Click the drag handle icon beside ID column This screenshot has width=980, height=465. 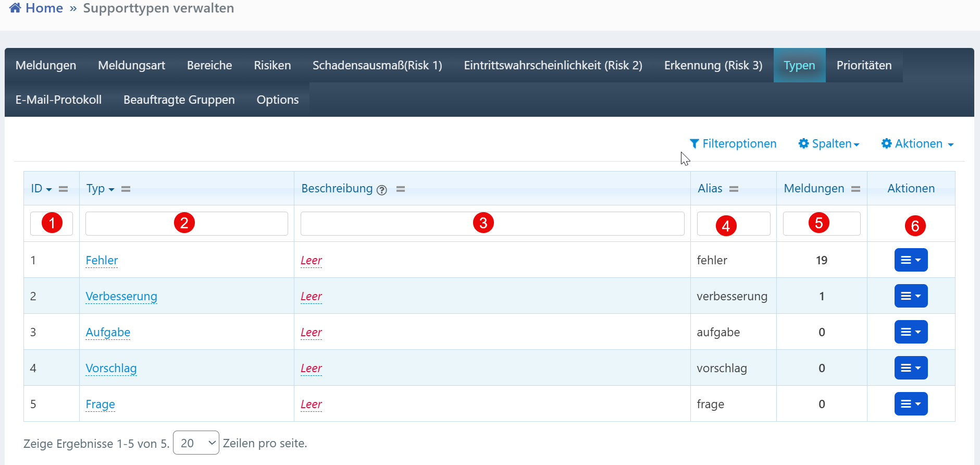pos(64,189)
